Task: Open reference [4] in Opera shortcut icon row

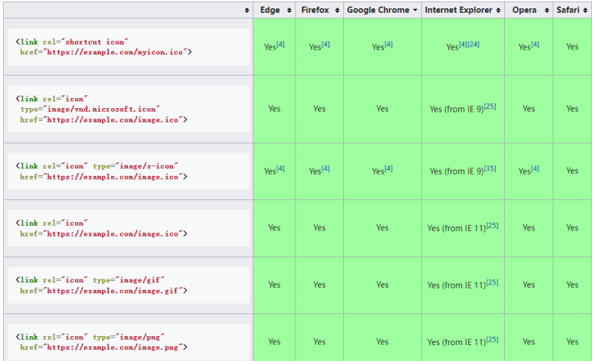Action: [535, 45]
